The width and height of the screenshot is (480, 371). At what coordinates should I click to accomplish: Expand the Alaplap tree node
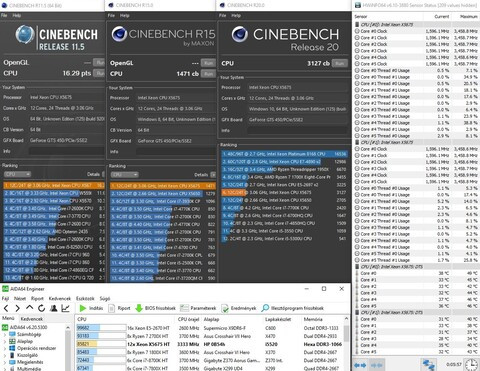[4, 341]
